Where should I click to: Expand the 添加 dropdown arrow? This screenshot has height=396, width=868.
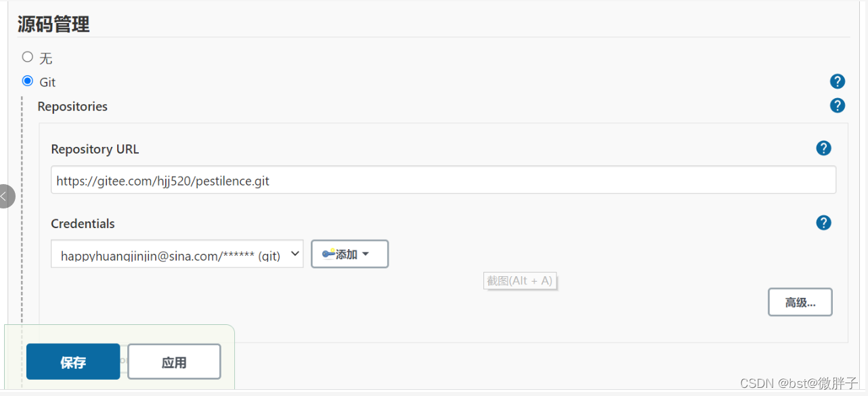point(366,255)
